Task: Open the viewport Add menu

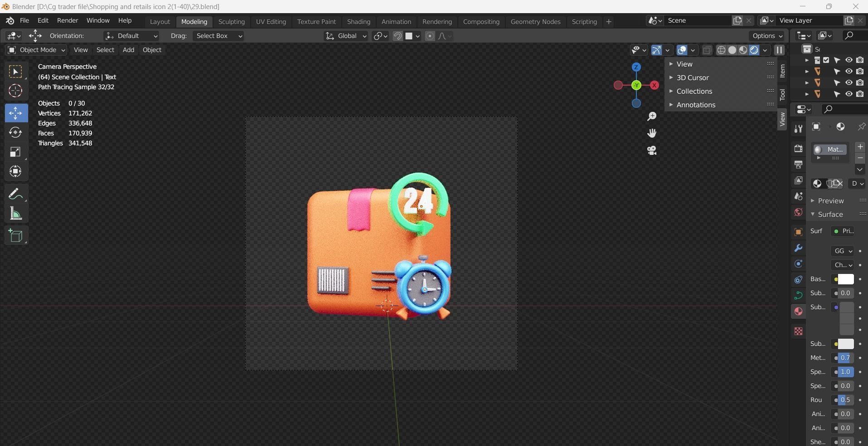Action: tap(128, 50)
